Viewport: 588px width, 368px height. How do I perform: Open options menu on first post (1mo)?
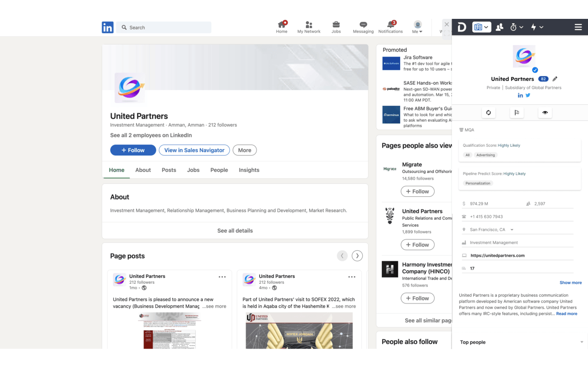[222, 277]
